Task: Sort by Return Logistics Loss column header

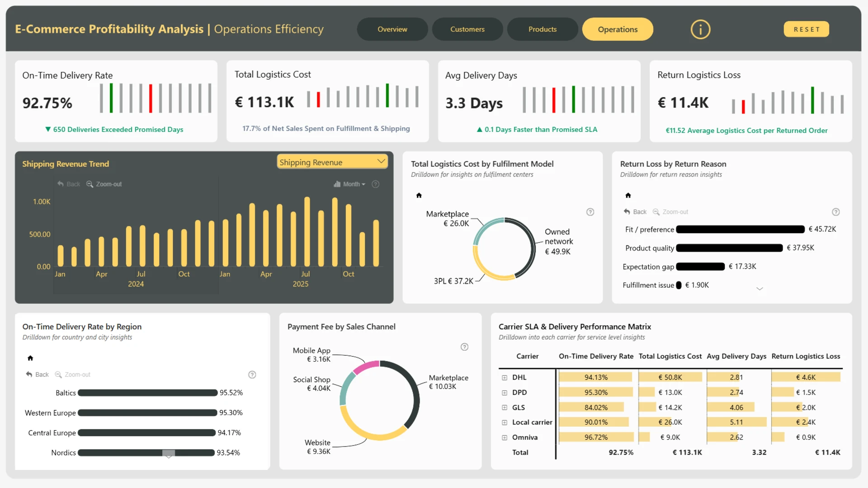Action: (806, 356)
